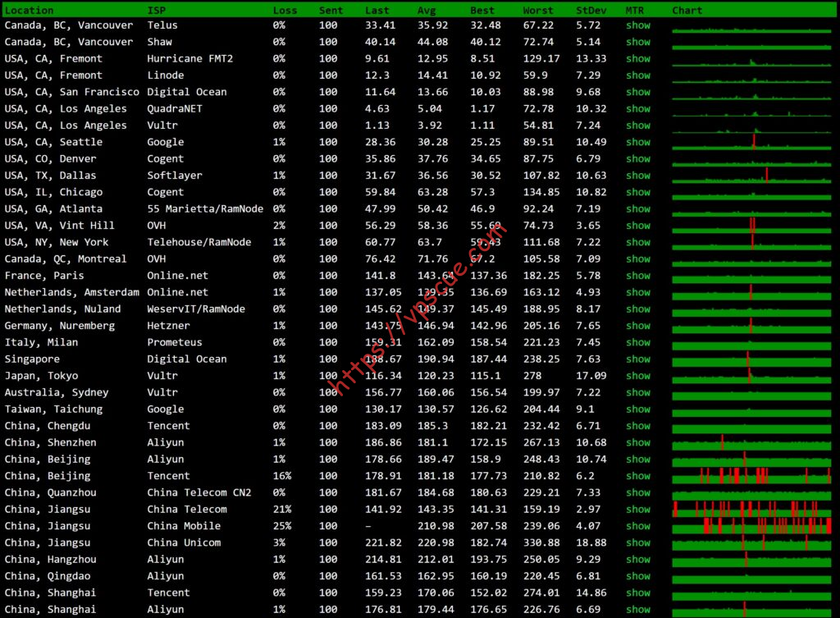Open MTR "show" for New York Telehouse/RamNode
840x618 pixels.
638,242
